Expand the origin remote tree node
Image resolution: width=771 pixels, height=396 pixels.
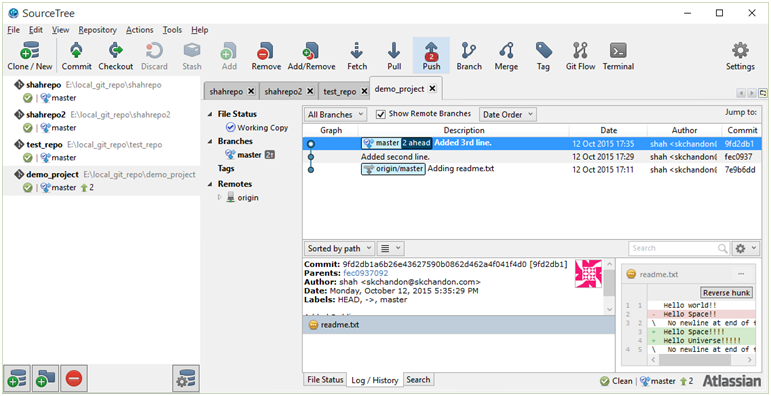coord(220,198)
